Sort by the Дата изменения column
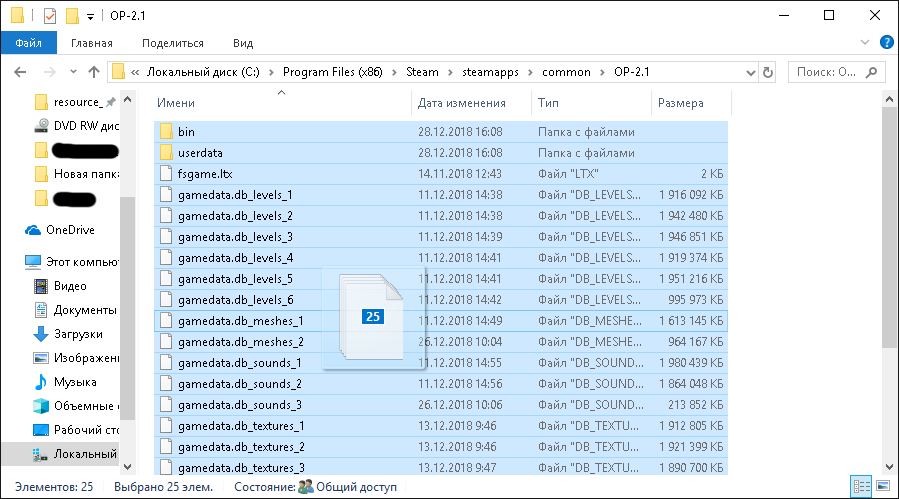This screenshot has height=499, width=899. pos(462,103)
